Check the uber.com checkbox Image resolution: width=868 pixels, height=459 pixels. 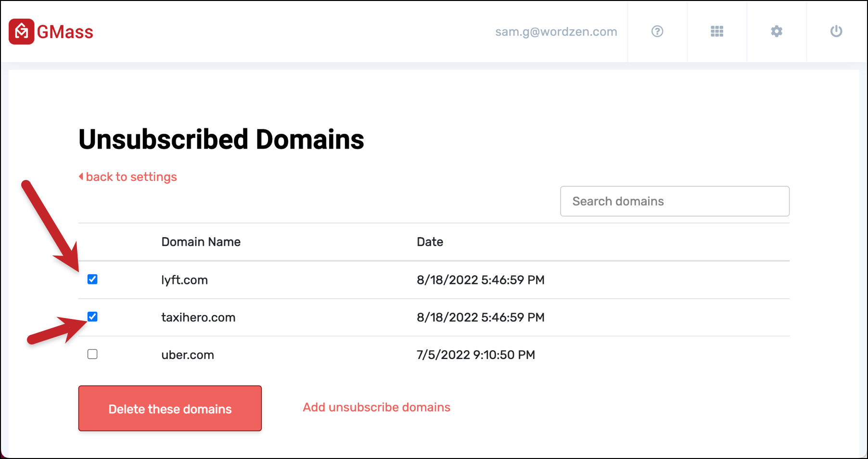click(x=92, y=354)
